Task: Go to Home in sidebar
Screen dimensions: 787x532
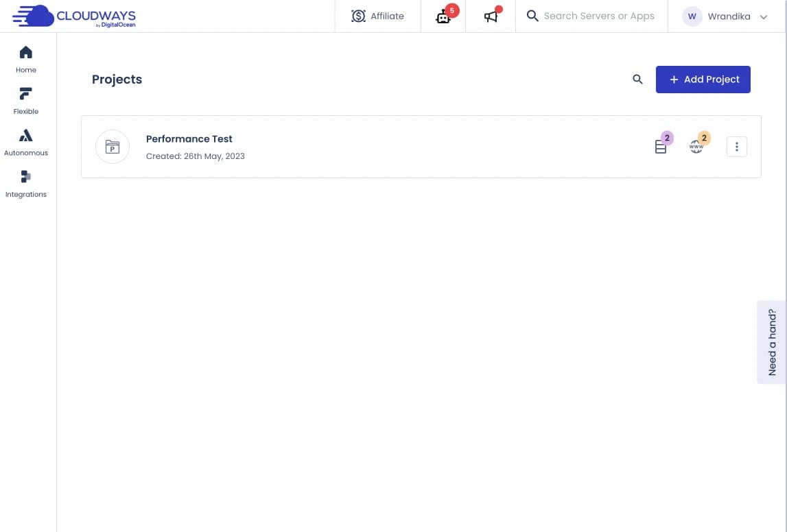Action: (26, 59)
